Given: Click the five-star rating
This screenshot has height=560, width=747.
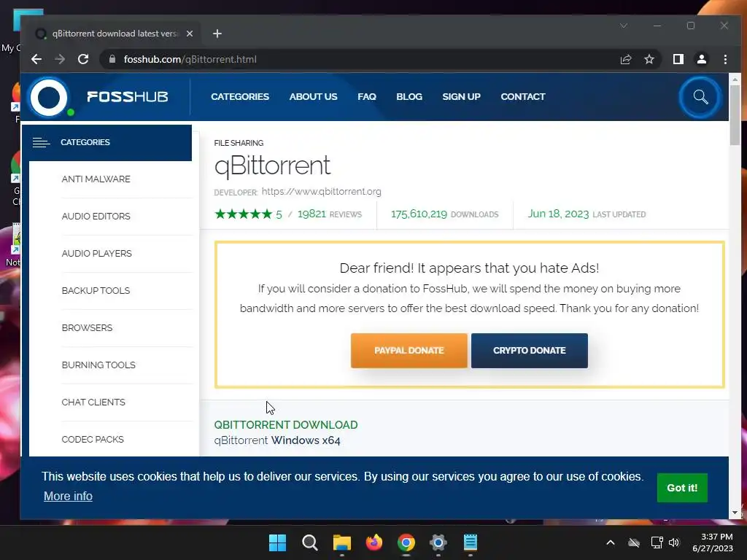Looking at the screenshot, I should (x=244, y=214).
